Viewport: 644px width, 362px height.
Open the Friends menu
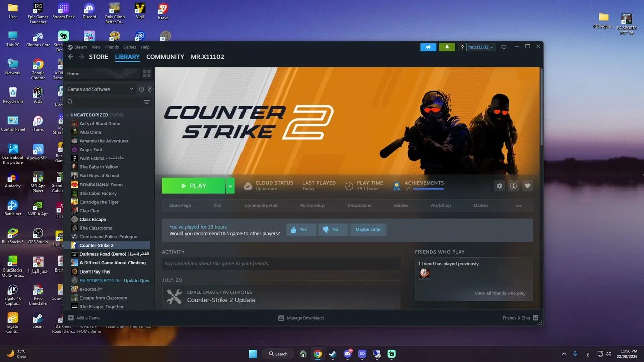pos(112,47)
